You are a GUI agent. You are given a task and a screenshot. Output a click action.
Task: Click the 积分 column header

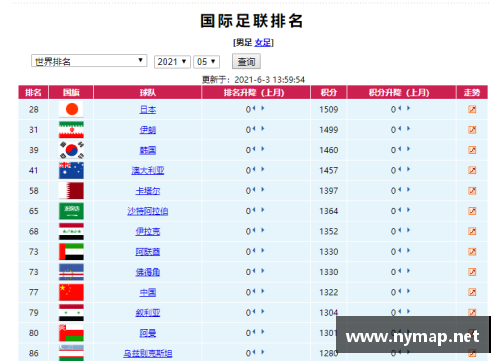pos(329,92)
